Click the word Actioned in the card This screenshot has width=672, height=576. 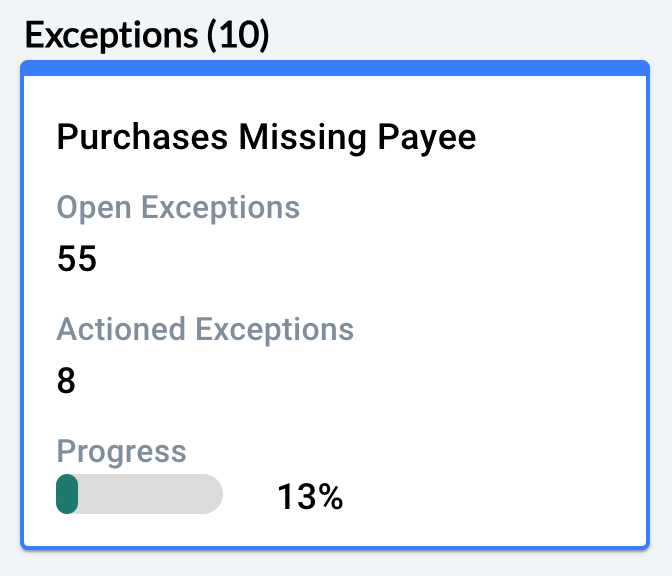(x=120, y=329)
